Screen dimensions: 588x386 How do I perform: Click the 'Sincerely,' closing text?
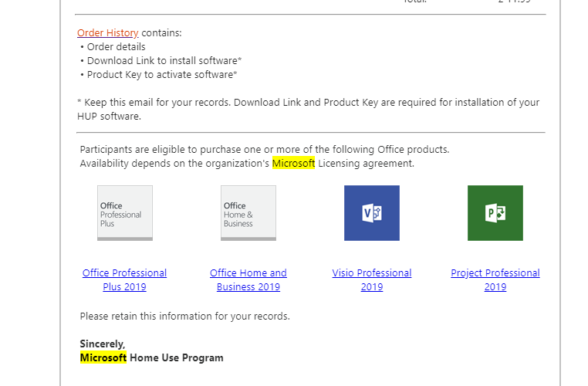[103, 344]
